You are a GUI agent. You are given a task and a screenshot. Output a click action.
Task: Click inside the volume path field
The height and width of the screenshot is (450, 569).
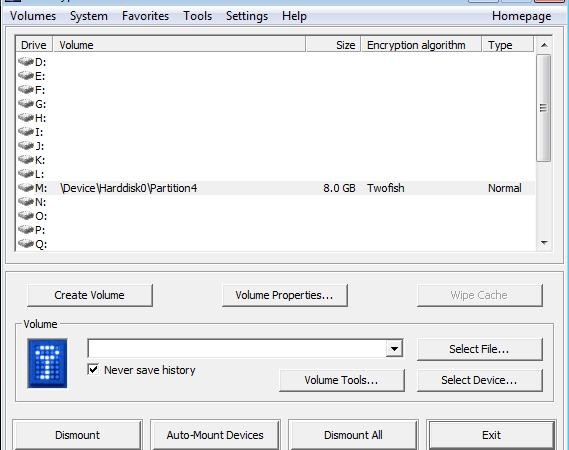(x=238, y=349)
